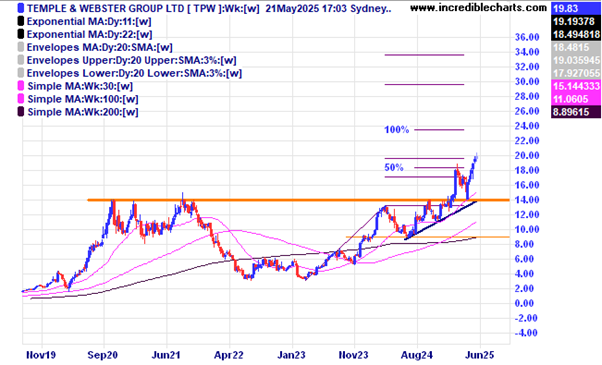Click the Nov23 date axis label
This screenshot has height=365, width=602.
pyautogui.click(x=353, y=355)
